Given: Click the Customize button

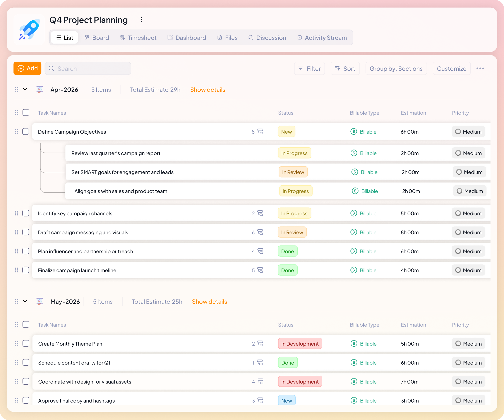Looking at the screenshot, I should tap(451, 69).
